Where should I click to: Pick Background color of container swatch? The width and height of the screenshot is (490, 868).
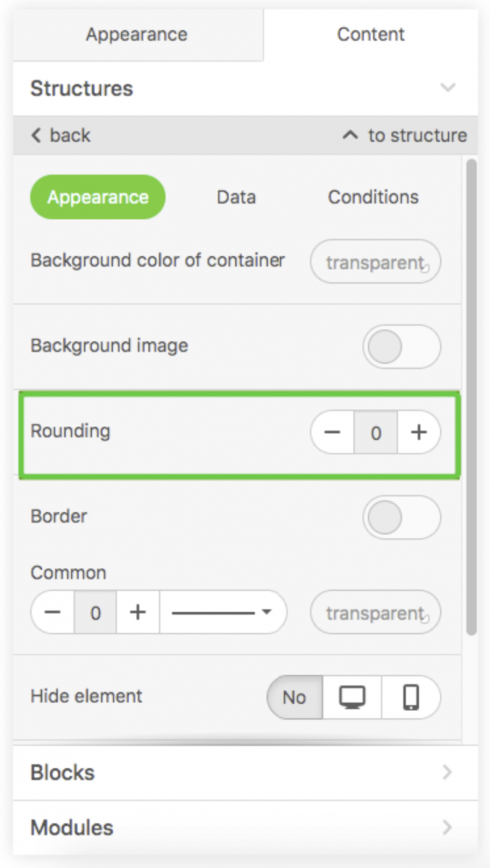point(376,262)
